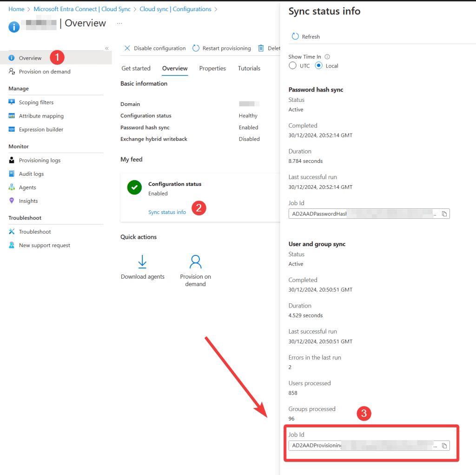
Task: Click Restart provisioning in the toolbar
Action: [221, 48]
